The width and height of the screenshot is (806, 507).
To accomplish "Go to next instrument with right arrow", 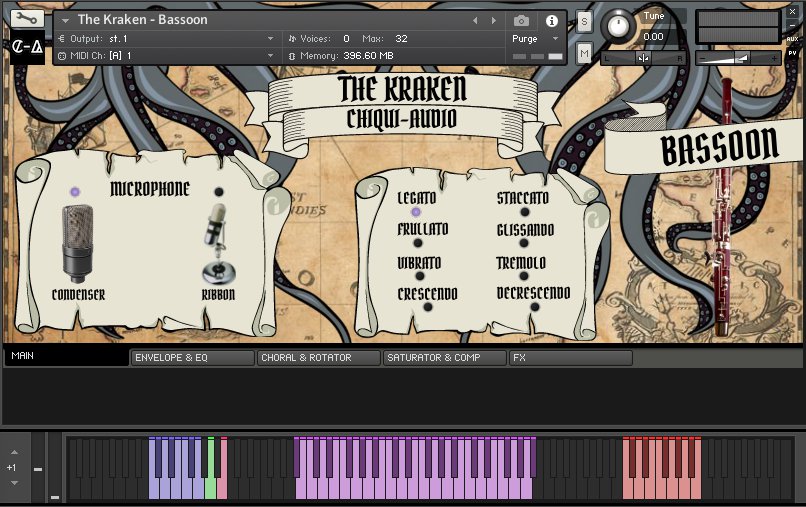I will 492,20.
